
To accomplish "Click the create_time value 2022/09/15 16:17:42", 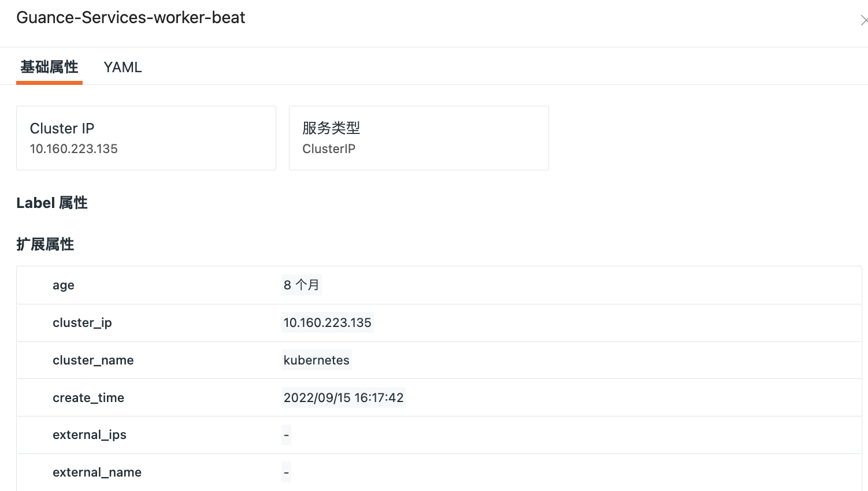I will [x=343, y=397].
